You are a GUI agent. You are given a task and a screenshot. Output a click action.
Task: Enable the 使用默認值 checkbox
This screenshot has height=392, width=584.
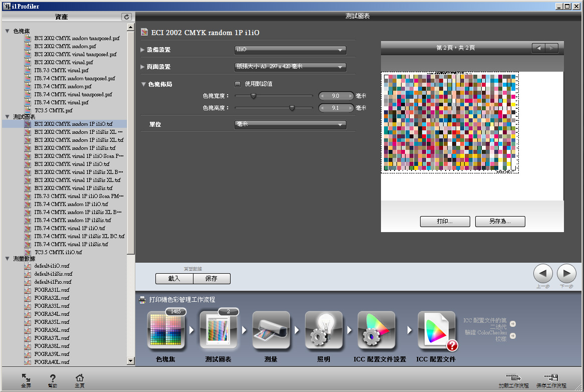(238, 84)
